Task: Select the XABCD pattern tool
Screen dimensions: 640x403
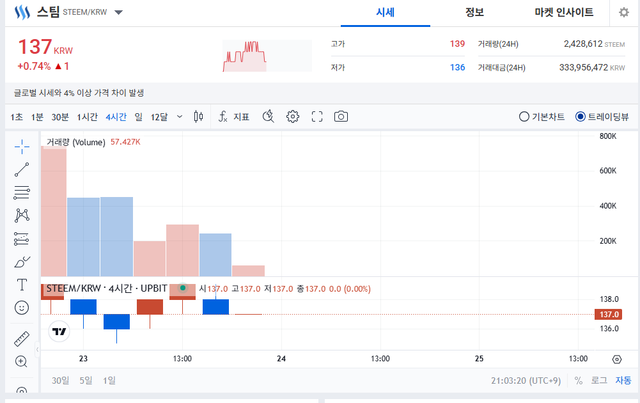Action: tap(22, 215)
